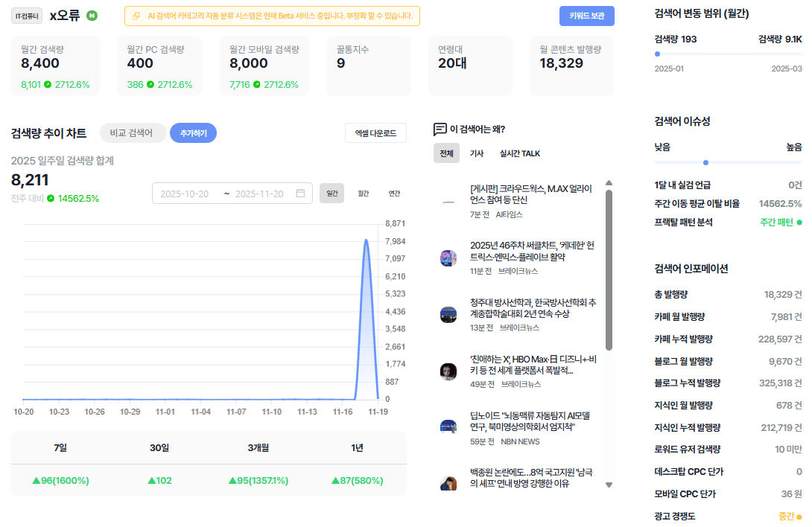Open the 2025-11-20 end date picker
The height and width of the screenshot is (527, 812).
(259, 194)
